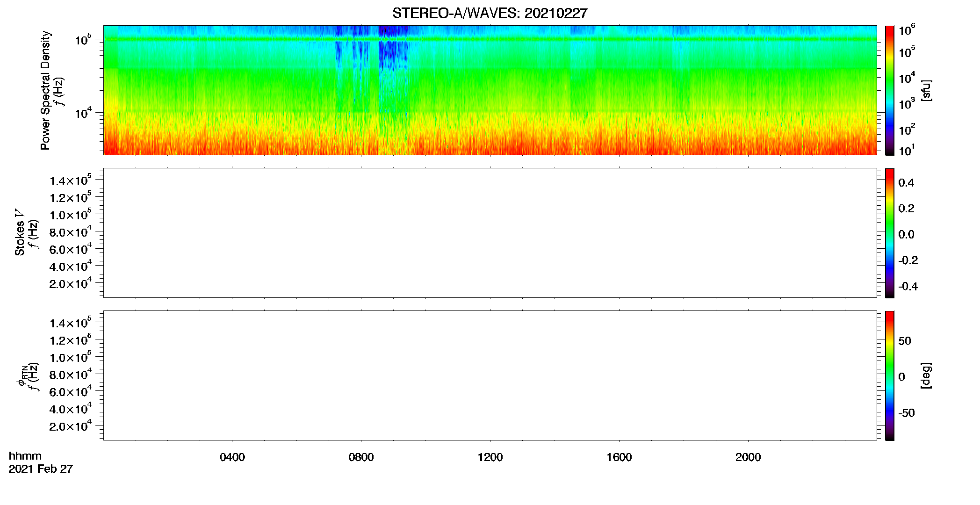
Task: Click the 0800 time tick label
Action: (x=361, y=457)
